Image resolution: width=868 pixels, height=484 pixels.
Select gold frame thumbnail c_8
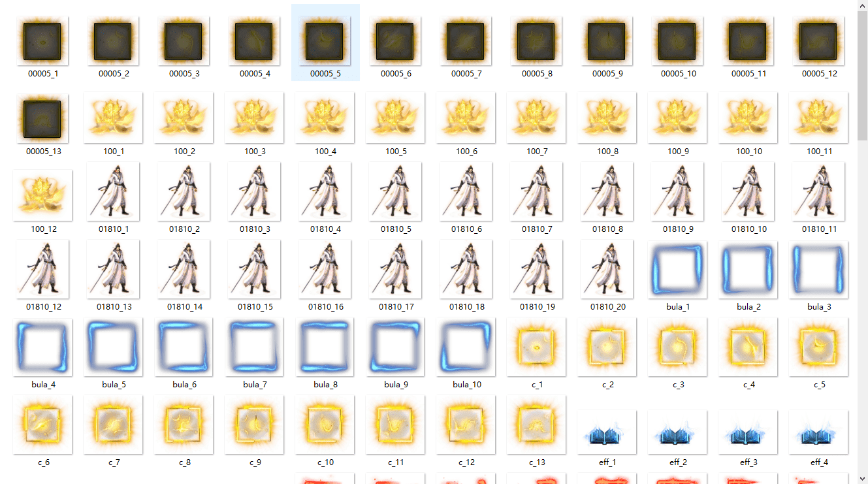point(184,425)
